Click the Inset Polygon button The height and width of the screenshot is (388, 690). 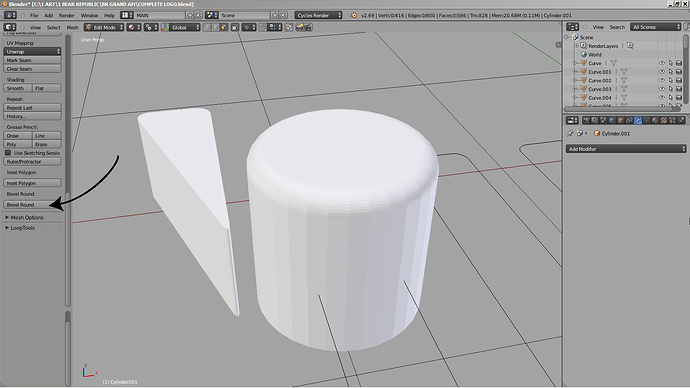click(x=33, y=183)
